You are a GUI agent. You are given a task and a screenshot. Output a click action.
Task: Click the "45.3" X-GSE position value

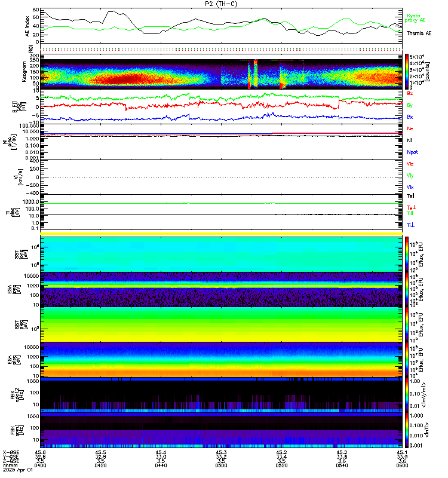[x=221, y=452]
